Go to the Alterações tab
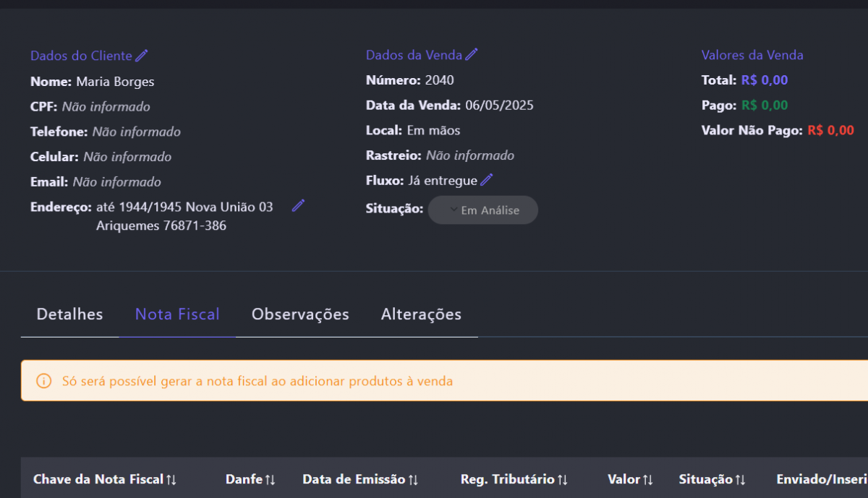This screenshot has height=498, width=868. [421, 314]
